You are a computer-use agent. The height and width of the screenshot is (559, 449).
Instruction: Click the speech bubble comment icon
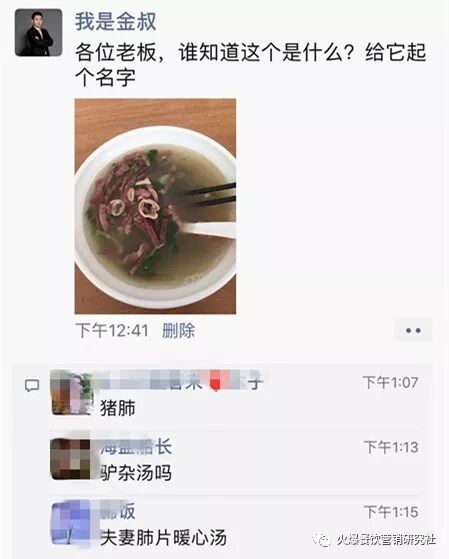pyautogui.click(x=32, y=385)
